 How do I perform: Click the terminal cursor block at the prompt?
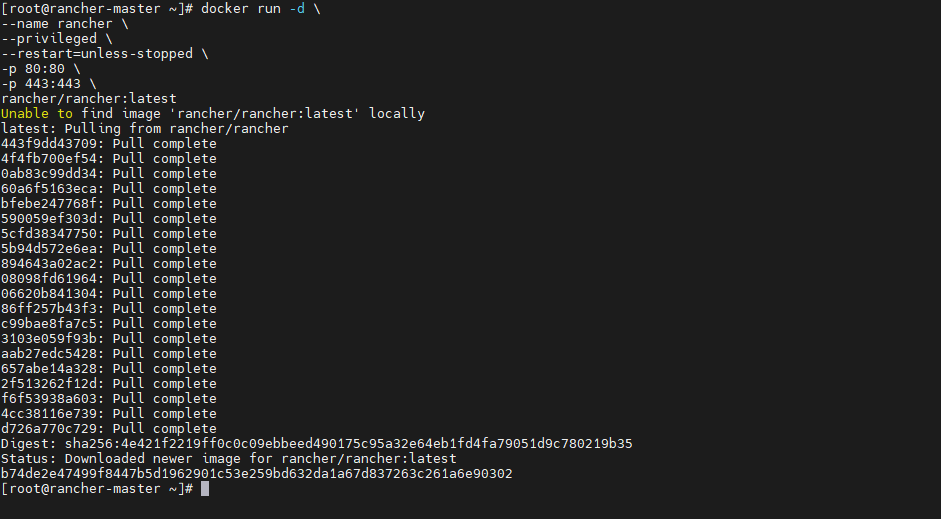[205, 489]
